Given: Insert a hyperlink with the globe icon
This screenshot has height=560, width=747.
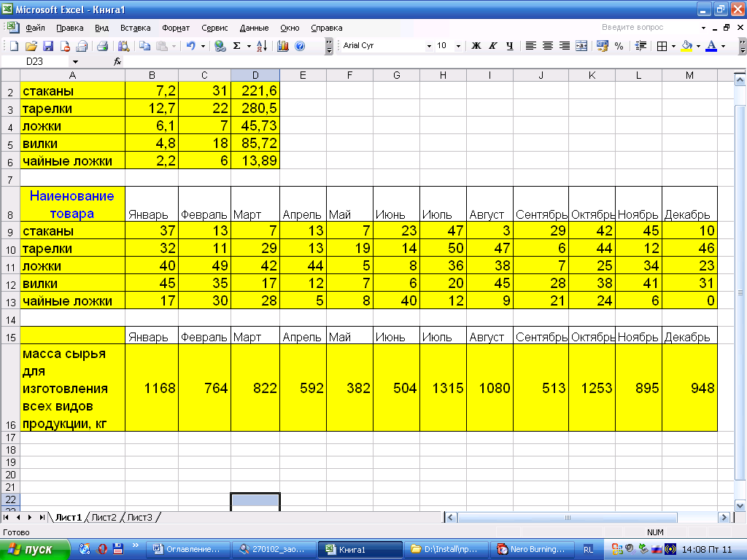Looking at the screenshot, I should [x=220, y=46].
